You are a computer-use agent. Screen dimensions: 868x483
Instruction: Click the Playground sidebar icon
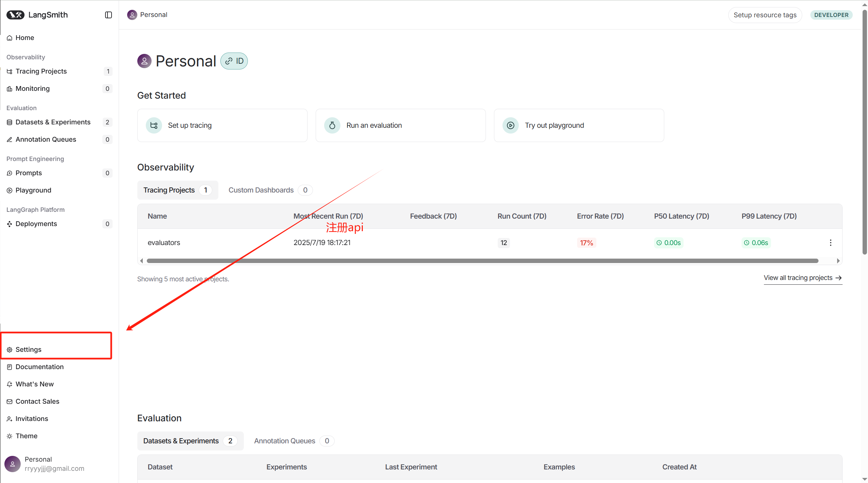point(9,190)
